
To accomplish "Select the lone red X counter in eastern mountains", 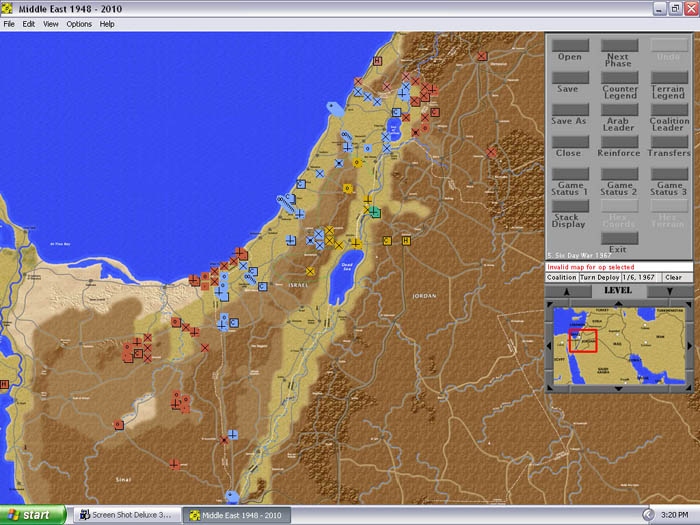I will 491,152.
